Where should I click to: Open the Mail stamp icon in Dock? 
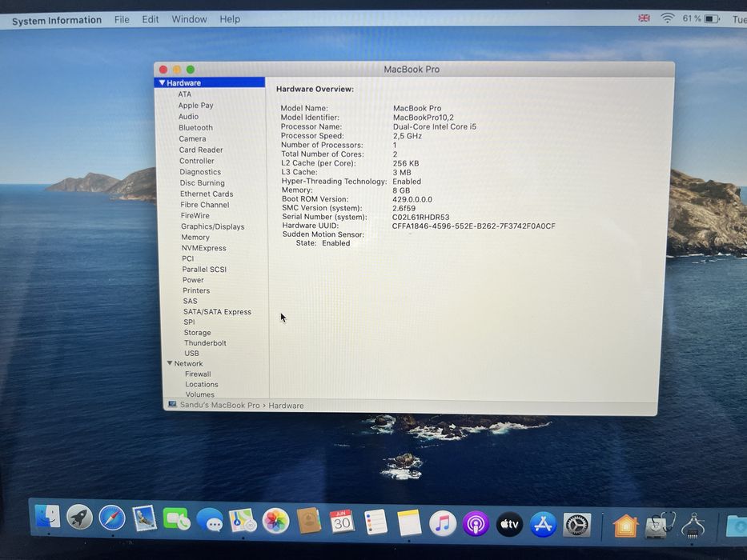(144, 518)
